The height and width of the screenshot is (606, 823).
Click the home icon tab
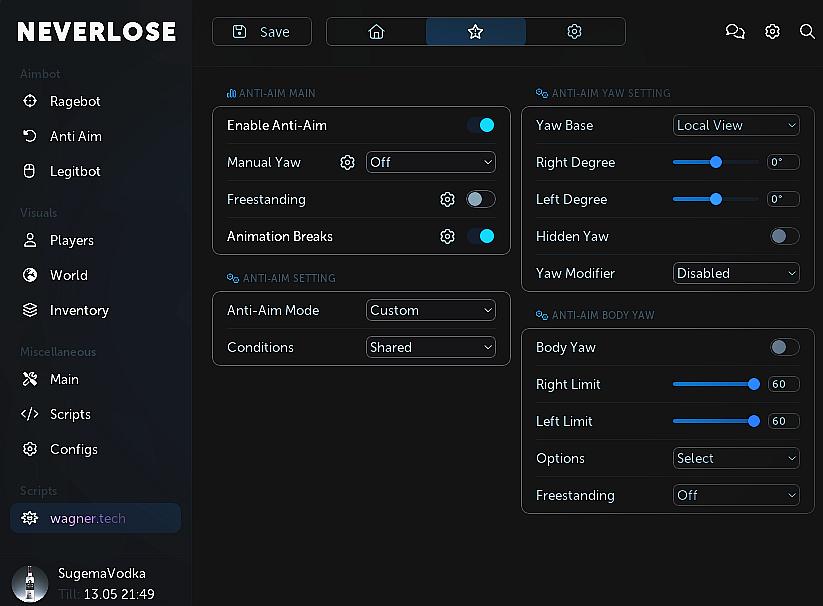(376, 32)
